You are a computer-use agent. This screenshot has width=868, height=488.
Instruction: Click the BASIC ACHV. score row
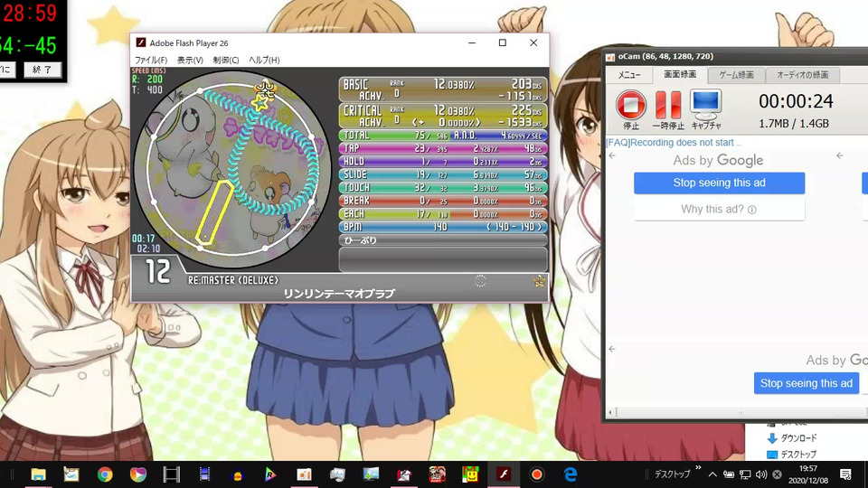(x=443, y=89)
